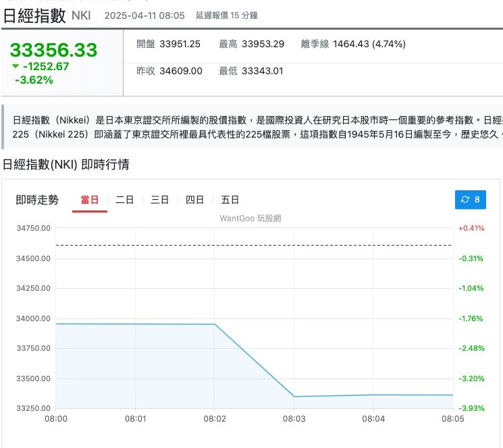Click the NKI ticker symbol
Screen dimensions: 503x448
(x=81, y=16)
